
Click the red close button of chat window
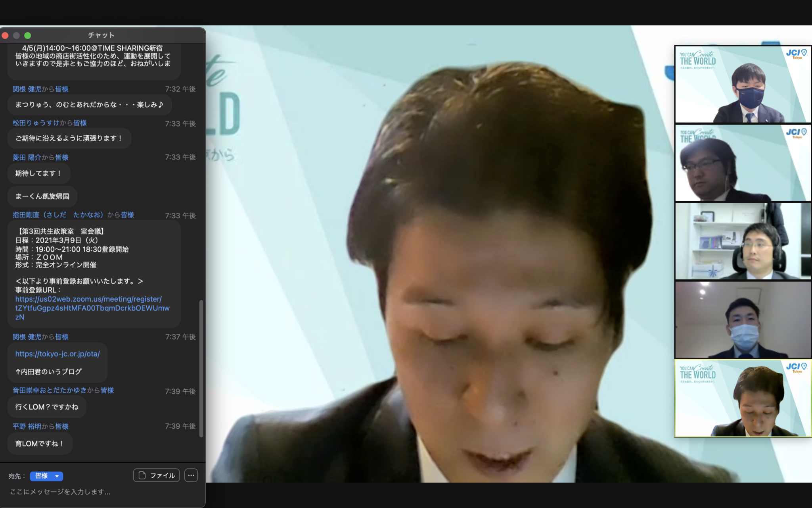pyautogui.click(x=5, y=35)
